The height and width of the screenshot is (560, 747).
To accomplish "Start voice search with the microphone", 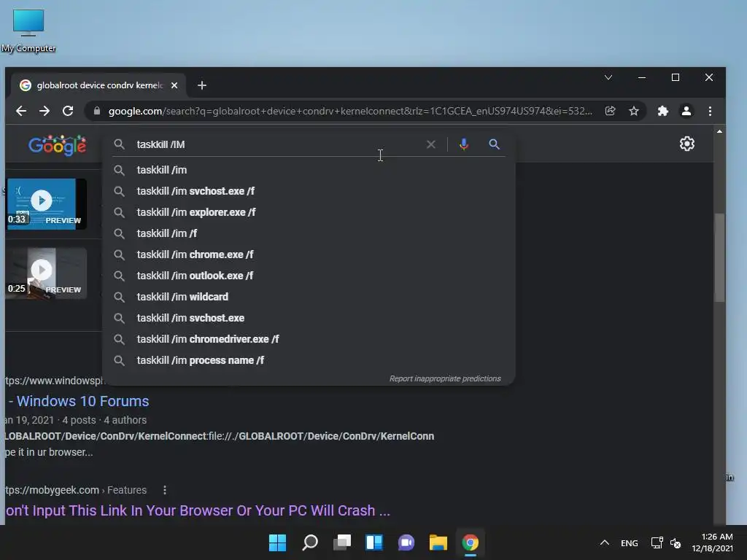I will point(463,144).
